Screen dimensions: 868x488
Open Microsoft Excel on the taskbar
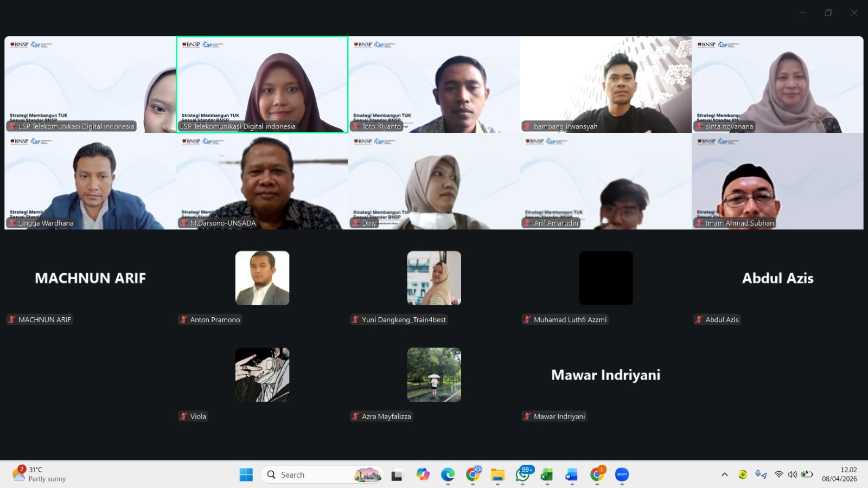[x=546, y=474]
